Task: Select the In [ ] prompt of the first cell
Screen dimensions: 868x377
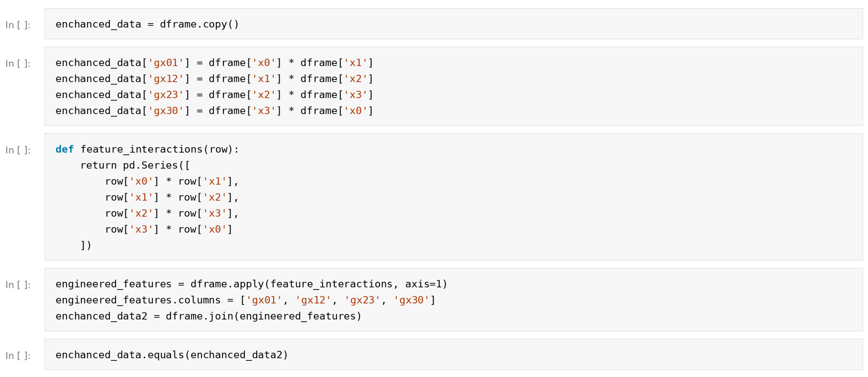Action: [18, 25]
